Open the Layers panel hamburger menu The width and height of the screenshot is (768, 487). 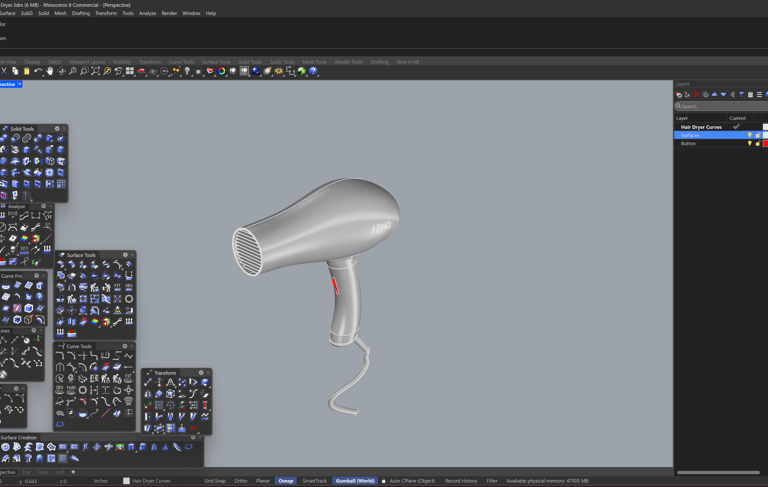pyautogui.click(x=759, y=95)
